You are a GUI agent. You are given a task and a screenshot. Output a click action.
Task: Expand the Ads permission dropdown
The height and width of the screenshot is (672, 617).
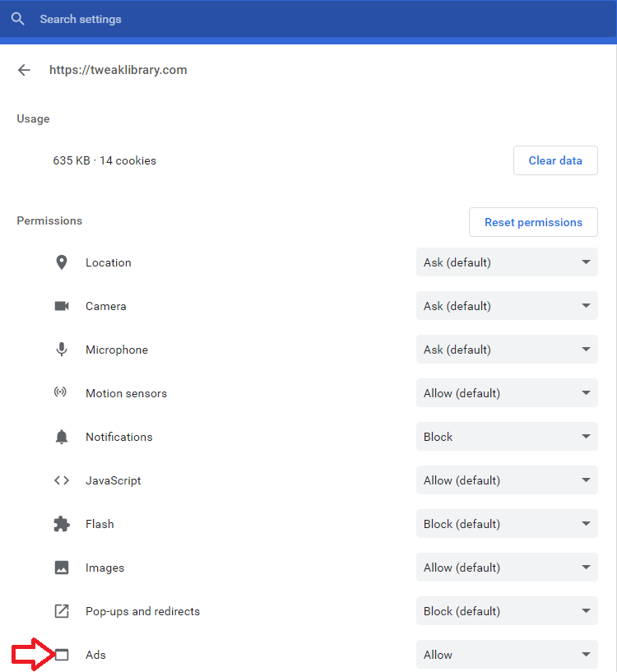(506, 654)
